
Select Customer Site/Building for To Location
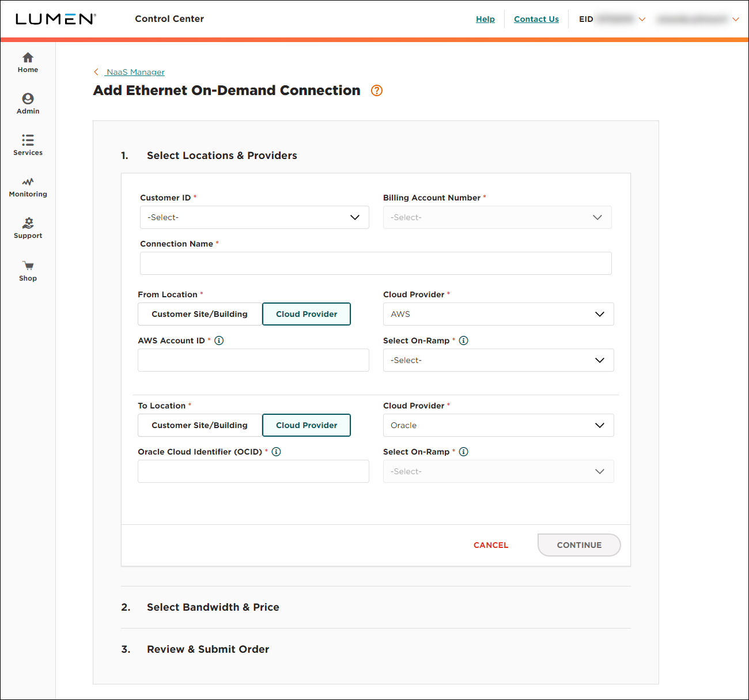199,425
